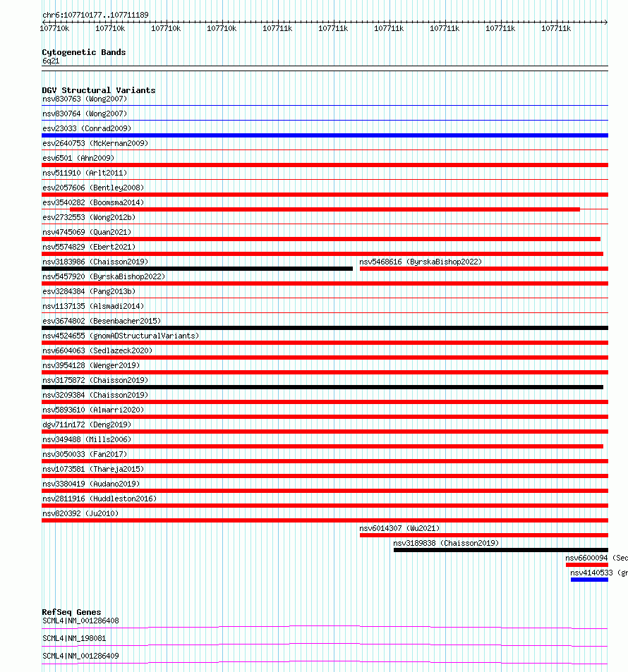628x672 pixels.
Task: Select the esv23033 (Conrad2009) variant
Action: coord(87,128)
